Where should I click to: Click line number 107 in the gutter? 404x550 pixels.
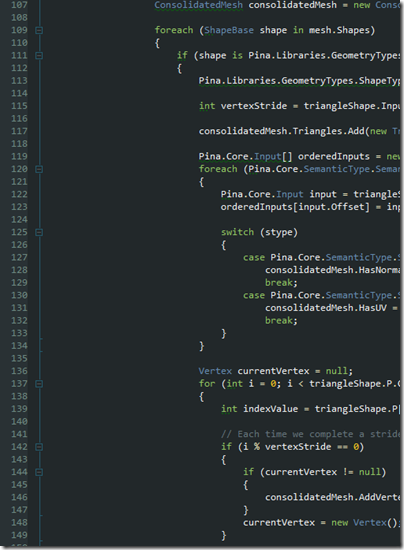[x=19, y=5]
